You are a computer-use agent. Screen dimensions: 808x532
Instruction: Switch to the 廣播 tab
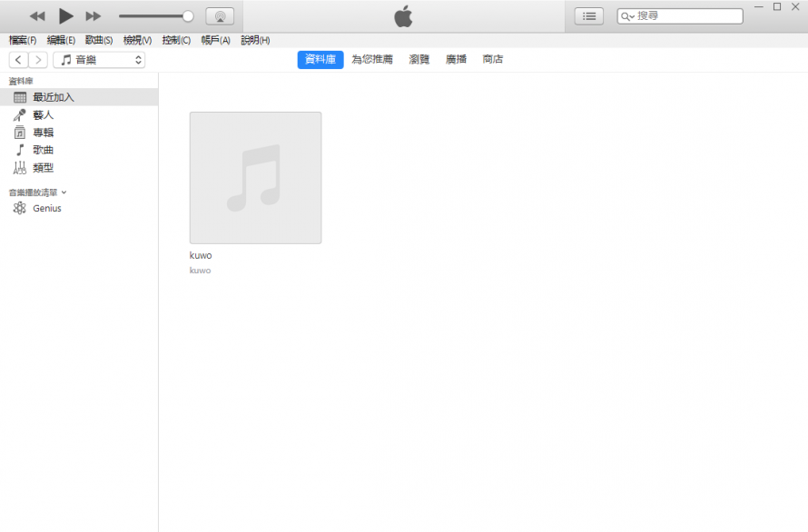point(456,60)
